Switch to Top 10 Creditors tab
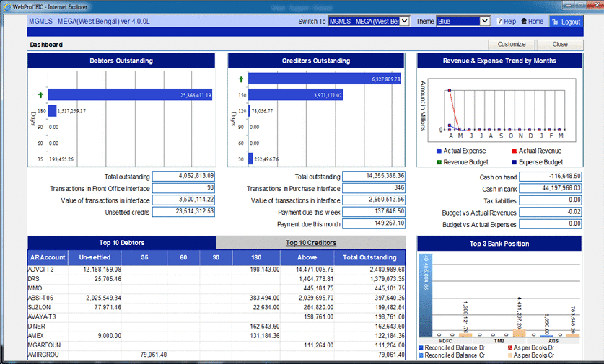The image size is (604, 364). (x=311, y=243)
